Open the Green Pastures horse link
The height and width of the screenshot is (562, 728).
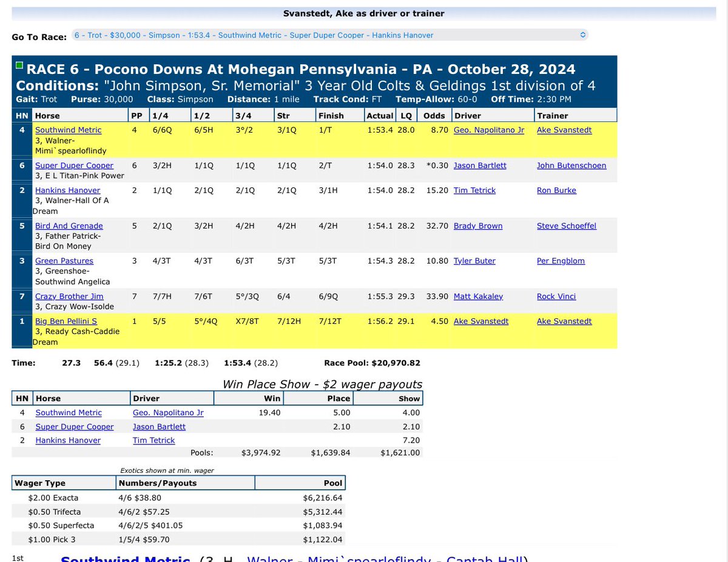pos(64,261)
